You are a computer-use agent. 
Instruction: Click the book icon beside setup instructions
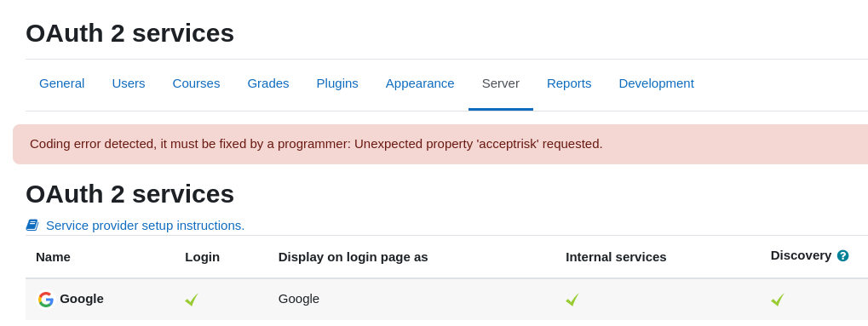32,226
